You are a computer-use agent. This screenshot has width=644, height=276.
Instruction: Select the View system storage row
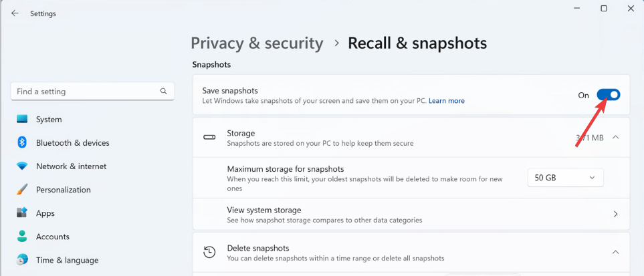point(401,215)
